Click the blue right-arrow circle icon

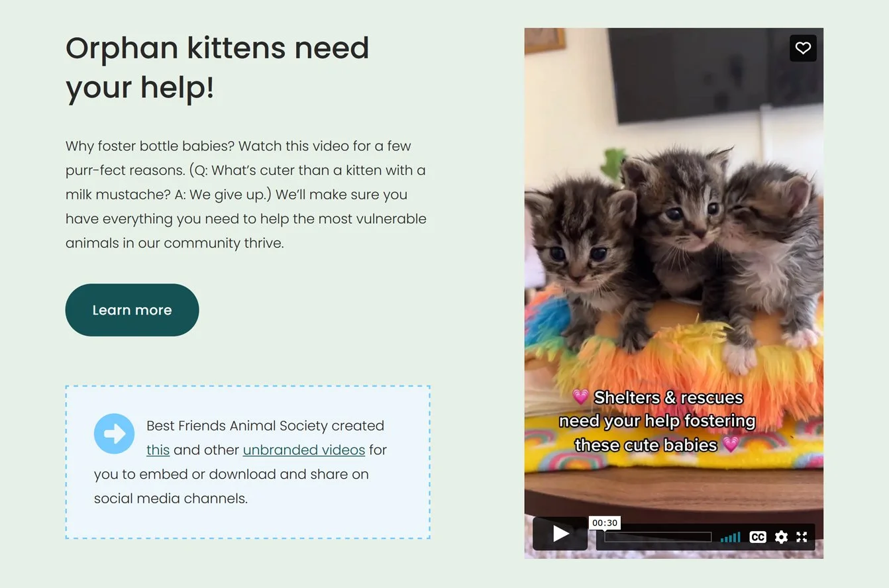115,434
